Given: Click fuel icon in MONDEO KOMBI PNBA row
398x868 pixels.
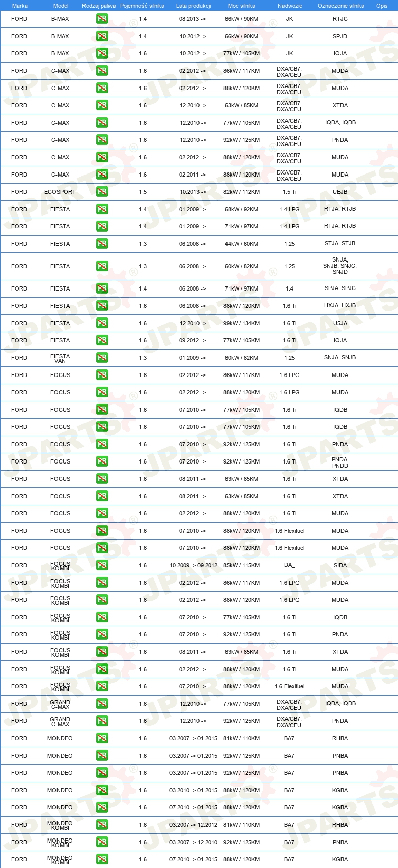Looking at the screenshot, I should pyautogui.click(x=102, y=842).
